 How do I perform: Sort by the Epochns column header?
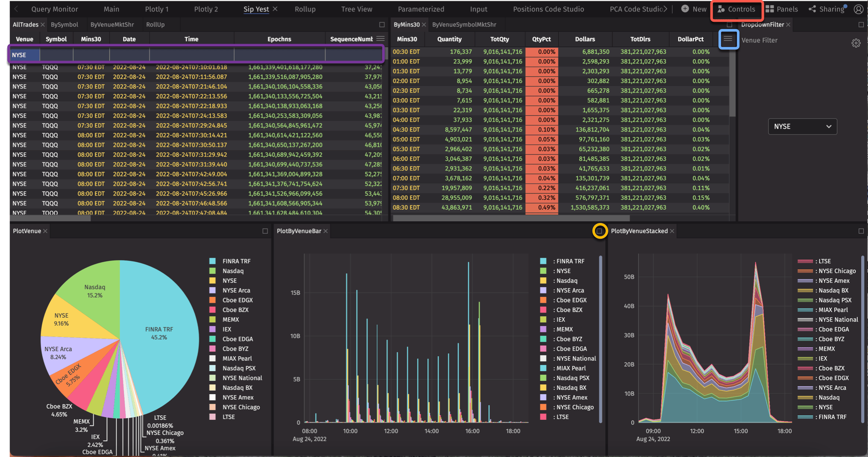tap(279, 39)
